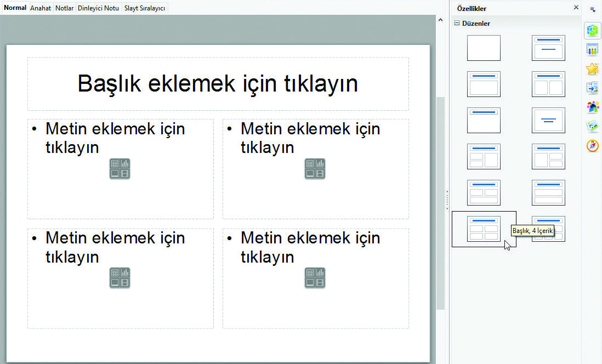The height and width of the screenshot is (364, 602).
Task: Open the Slide Transition sidebar icon
Action: [x=592, y=88]
